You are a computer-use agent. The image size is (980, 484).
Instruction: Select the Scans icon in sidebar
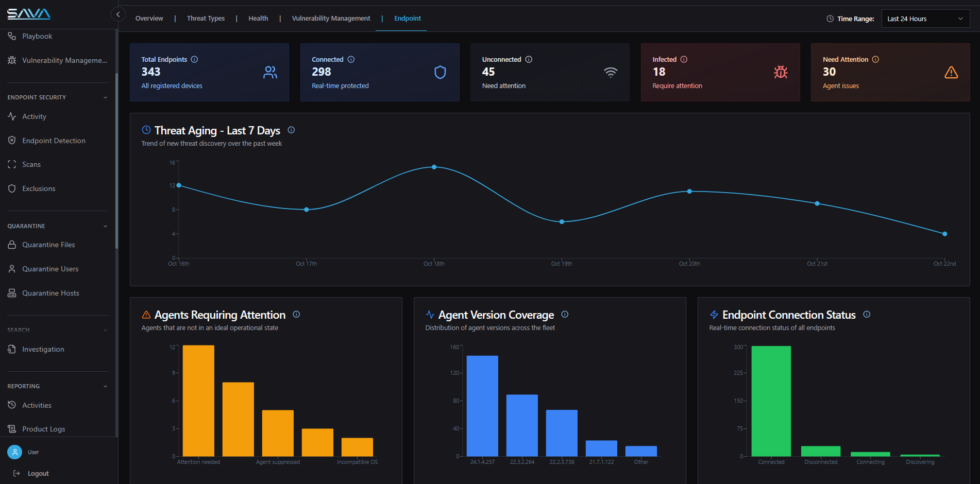(12, 164)
